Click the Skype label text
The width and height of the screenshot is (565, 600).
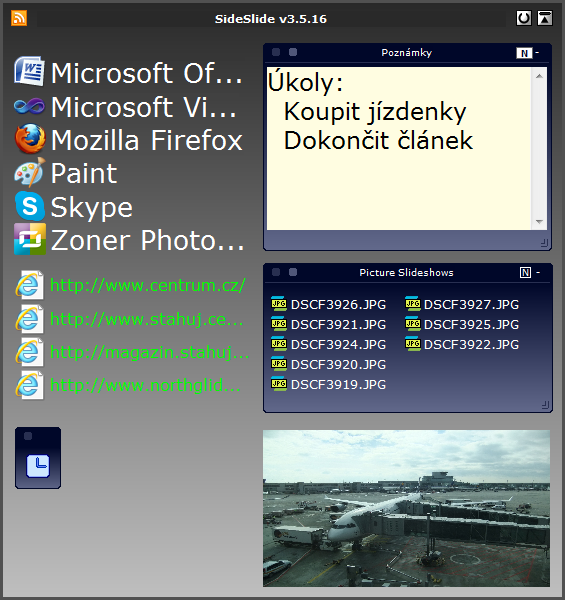[92, 208]
